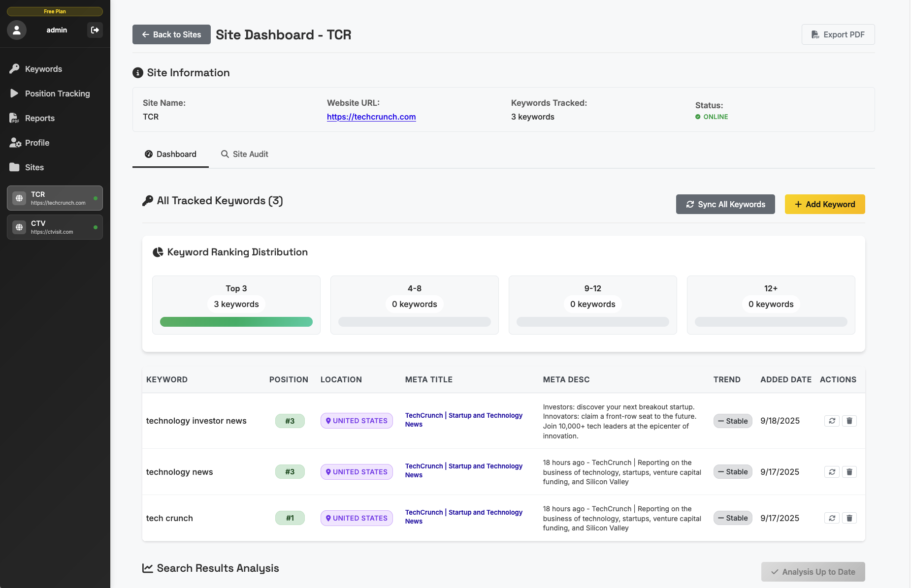This screenshot has height=588, width=911.
Task: Click Back to Sites button
Action: pyautogui.click(x=171, y=34)
